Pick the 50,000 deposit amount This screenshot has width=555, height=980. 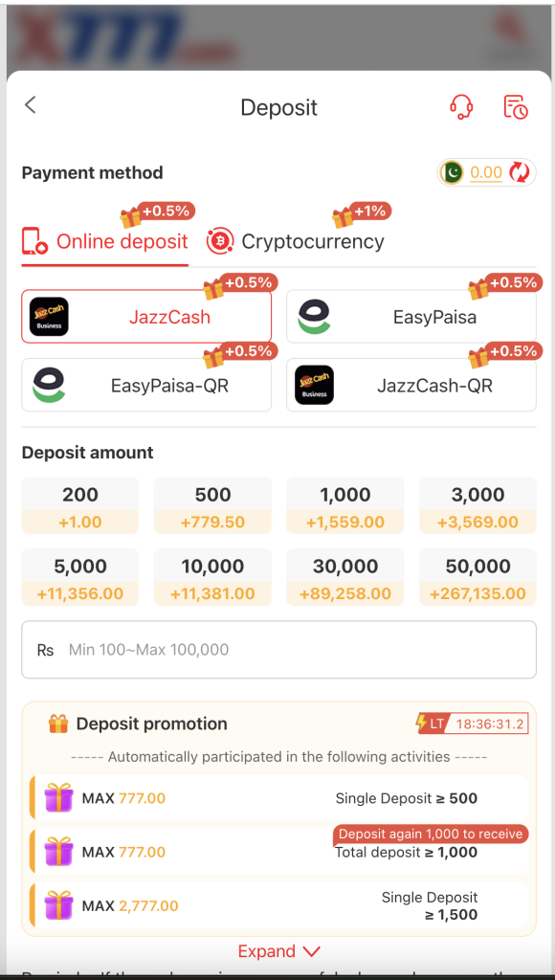[477, 577]
